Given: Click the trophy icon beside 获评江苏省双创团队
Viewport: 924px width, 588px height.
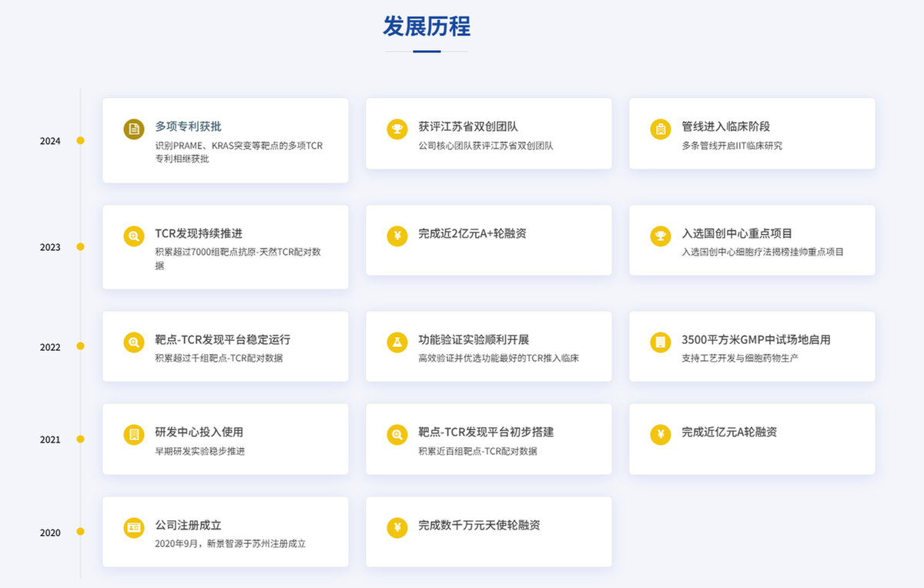Looking at the screenshot, I should pyautogui.click(x=397, y=129).
